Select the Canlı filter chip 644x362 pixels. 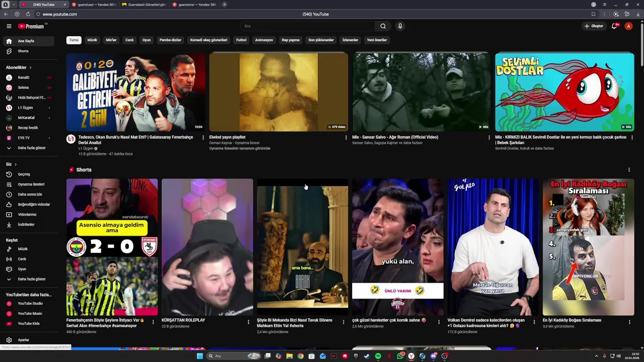click(129, 40)
